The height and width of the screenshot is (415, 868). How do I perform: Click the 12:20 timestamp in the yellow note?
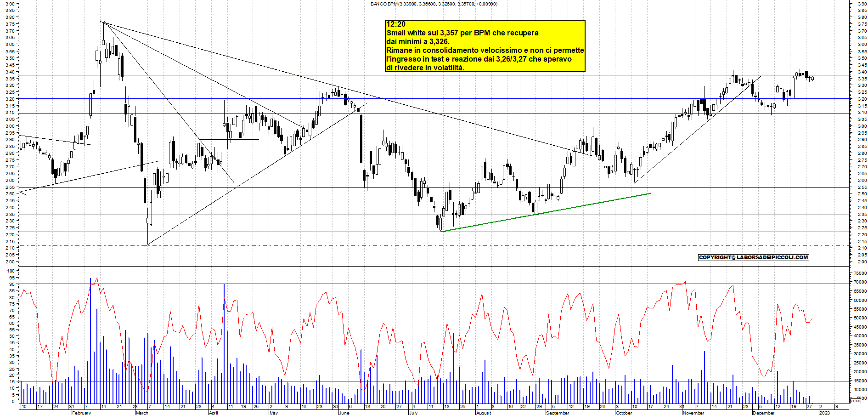396,24
